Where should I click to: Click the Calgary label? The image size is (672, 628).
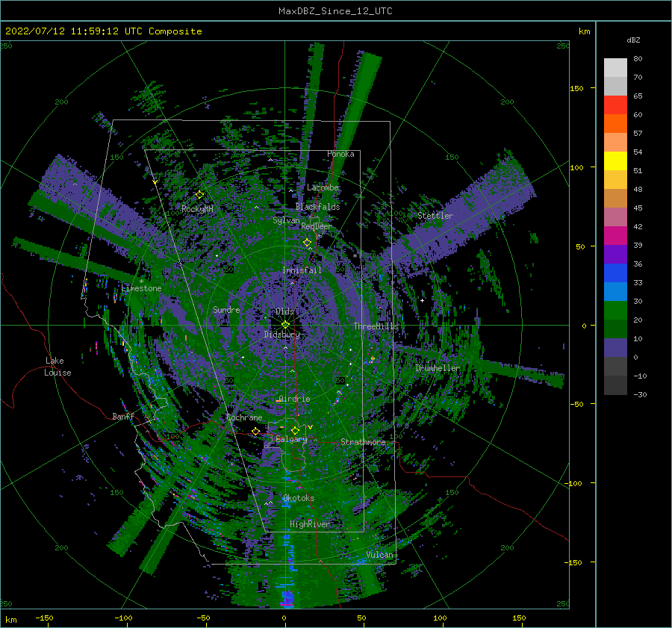[x=291, y=439]
